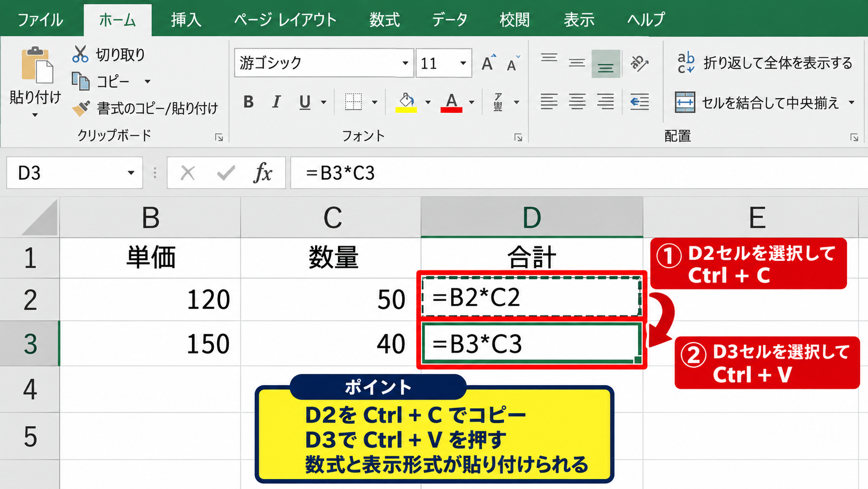Open the font size dropdown 11

tap(463, 63)
